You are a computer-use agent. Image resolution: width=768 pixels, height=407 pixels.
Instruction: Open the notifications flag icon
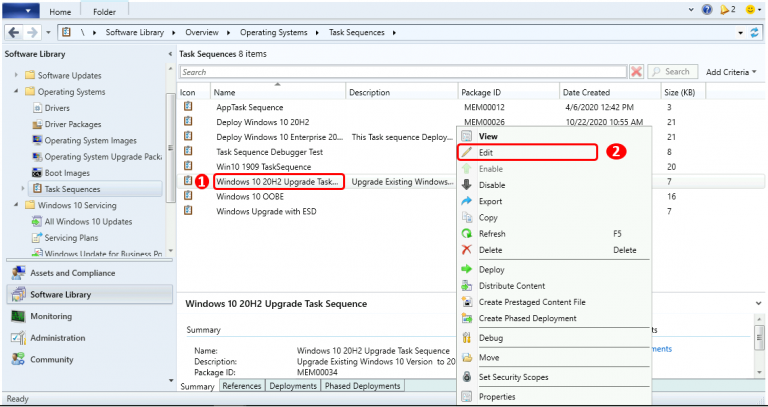point(724,10)
